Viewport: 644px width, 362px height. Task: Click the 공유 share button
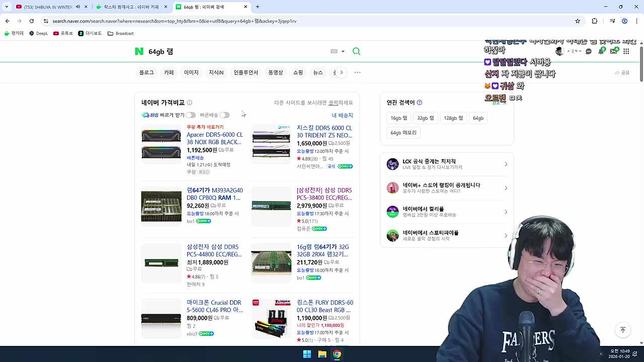pyautogui.click(x=622, y=73)
